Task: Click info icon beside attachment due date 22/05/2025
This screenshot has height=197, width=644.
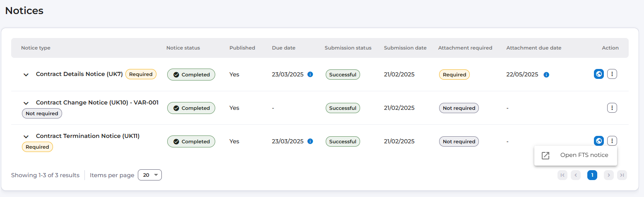Action: pyautogui.click(x=546, y=75)
